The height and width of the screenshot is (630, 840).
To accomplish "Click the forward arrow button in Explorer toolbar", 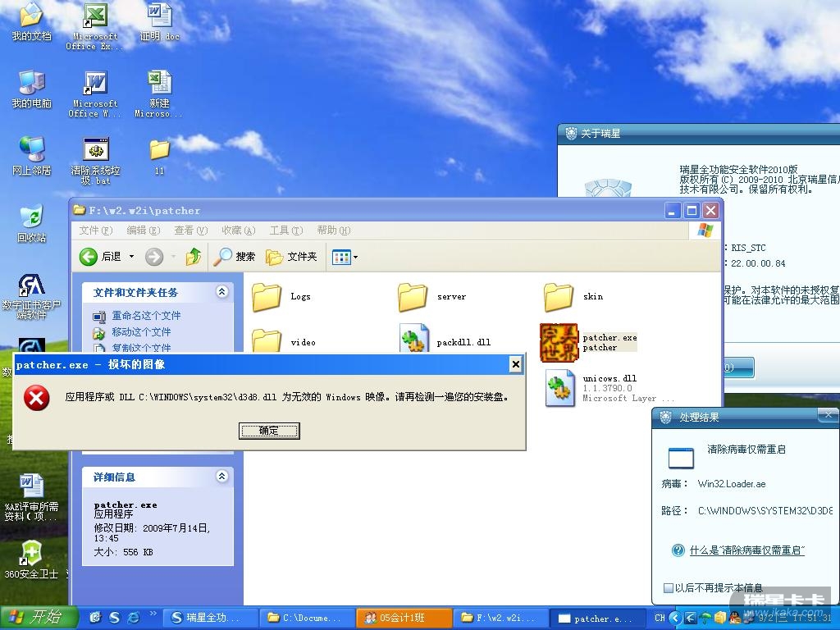I will tap(154, 257).
